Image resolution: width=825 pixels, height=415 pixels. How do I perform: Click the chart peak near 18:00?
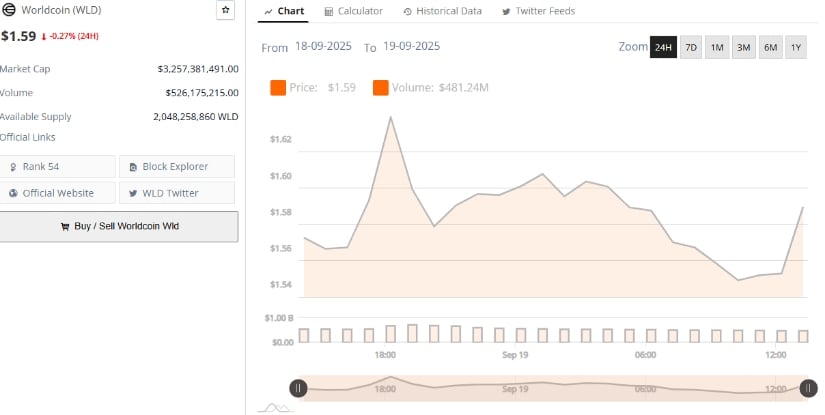[390, 117]
